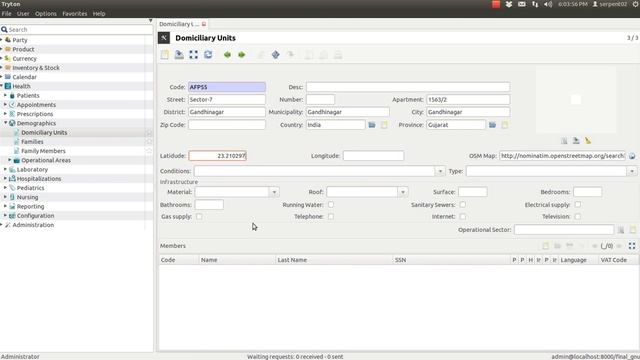The image size is (640, 360).
Task: Sort Members by SSN column header
Action: 451,260
